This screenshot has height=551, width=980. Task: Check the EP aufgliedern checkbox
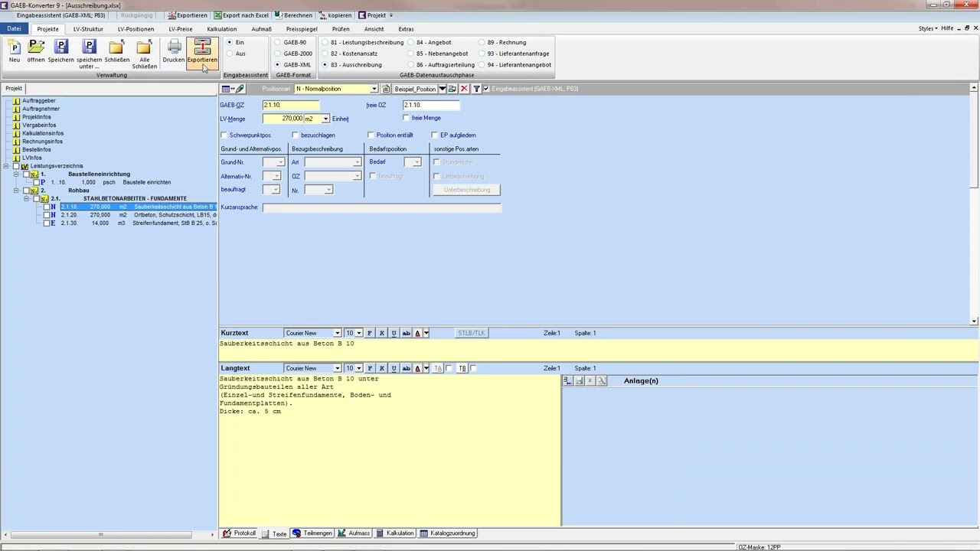point(434,135)
